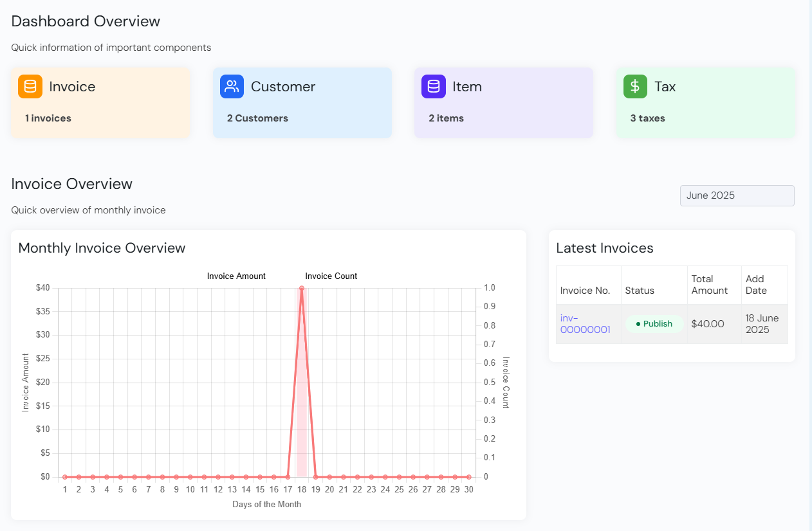Click the 'Invoice No.' column header
Viewport: 812px width, 531px height.
pos(585,291)
